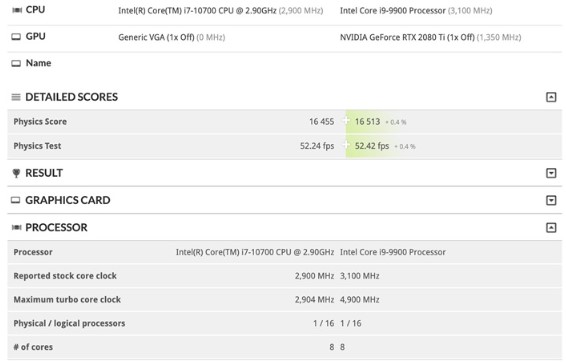The image size is (566, 363).
Task: Click plus icon beside 16 513 score
Action: click(x=346, y=121)
